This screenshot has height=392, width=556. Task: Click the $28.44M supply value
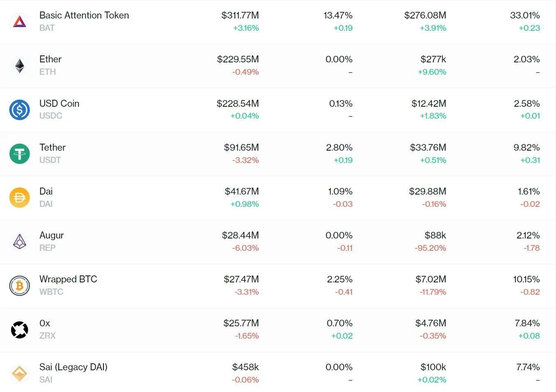pos(241,235)
